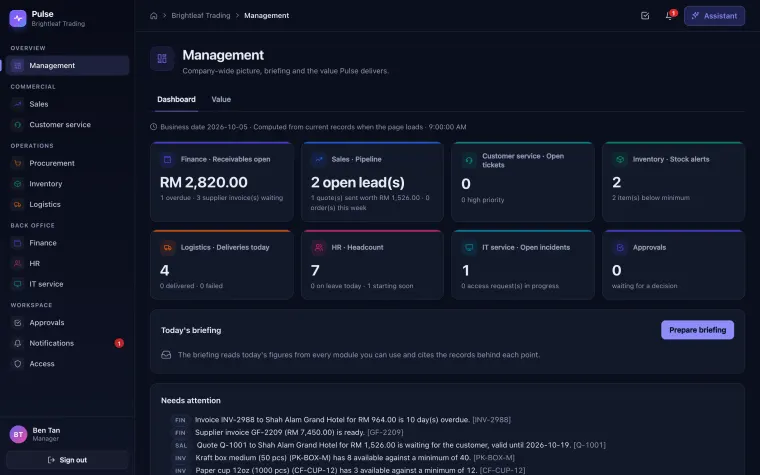Screen dimensions: 760x475
Task: Click the Notifications bell sidebar icon
Action: [17, 343]
